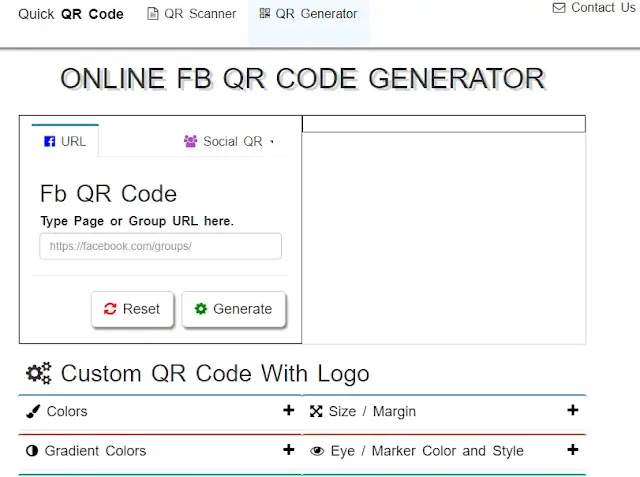640x477 pixels.
Task: Expand the Gradient Colors section
Action: pyautogui.click(x=160, y=451)
